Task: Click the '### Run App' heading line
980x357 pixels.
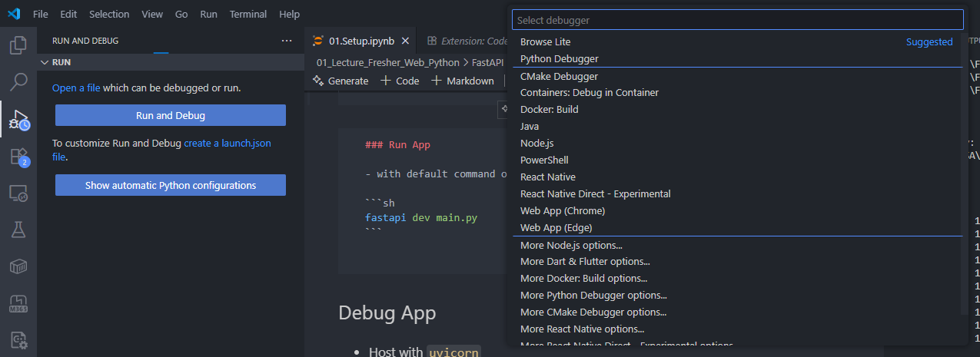Action: tap(399, 144)
